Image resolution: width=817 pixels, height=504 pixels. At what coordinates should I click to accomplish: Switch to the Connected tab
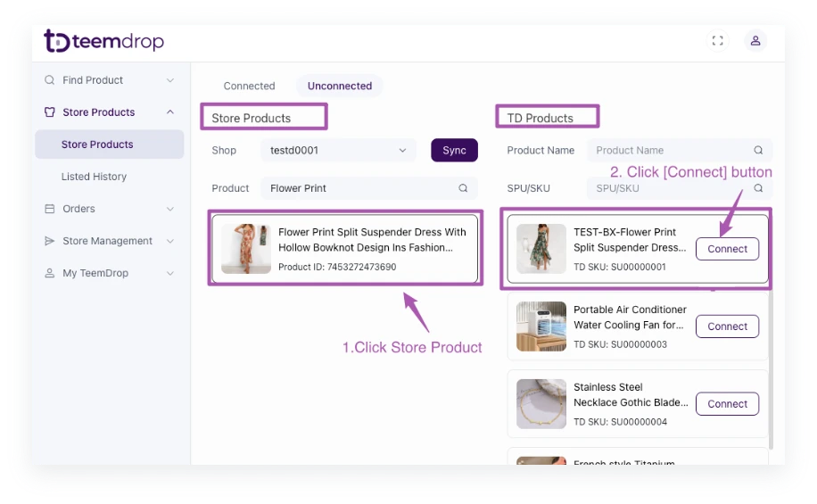[x=249, y=87]
